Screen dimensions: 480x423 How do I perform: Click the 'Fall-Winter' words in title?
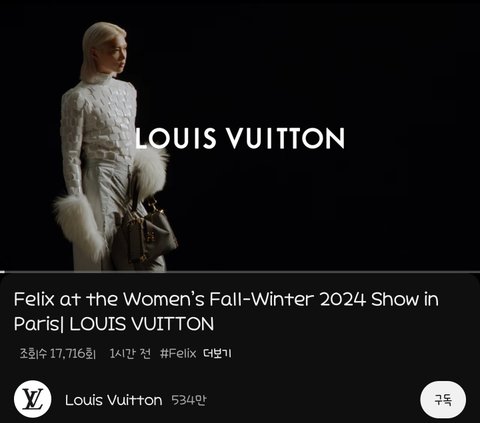261,299
